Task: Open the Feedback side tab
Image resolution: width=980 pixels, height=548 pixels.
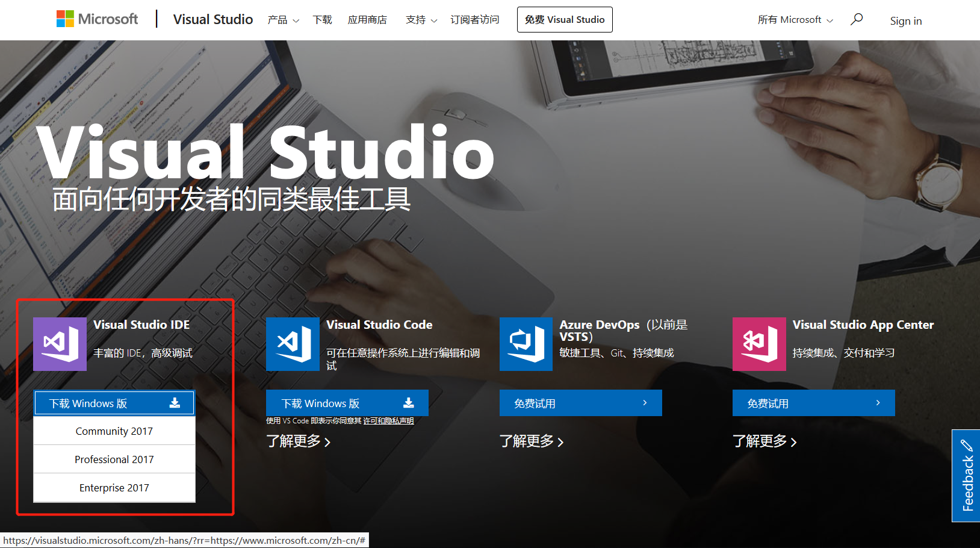Action: point(966,476)
